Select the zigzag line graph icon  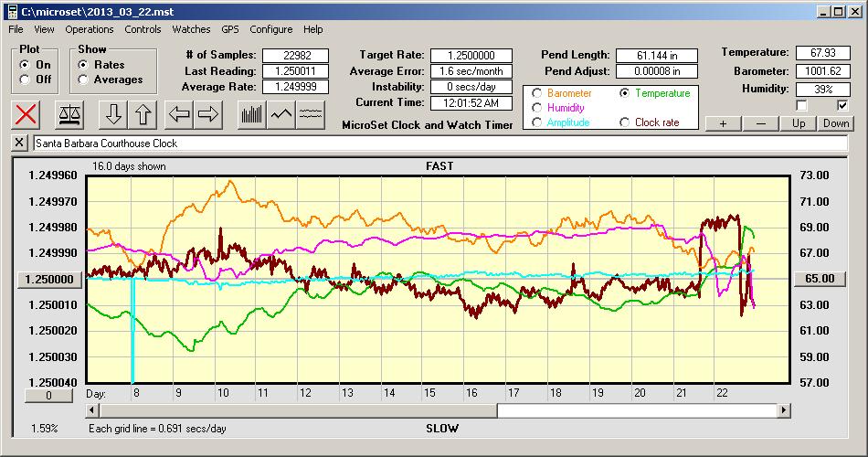coord(281,114)
